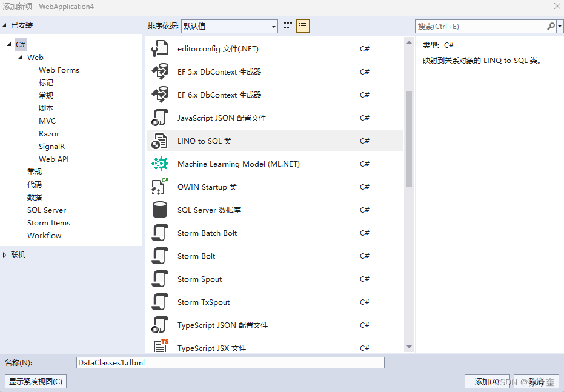
Task: Select the JavaScript JSON 配置文件 icon
Action: click(161, 118)
